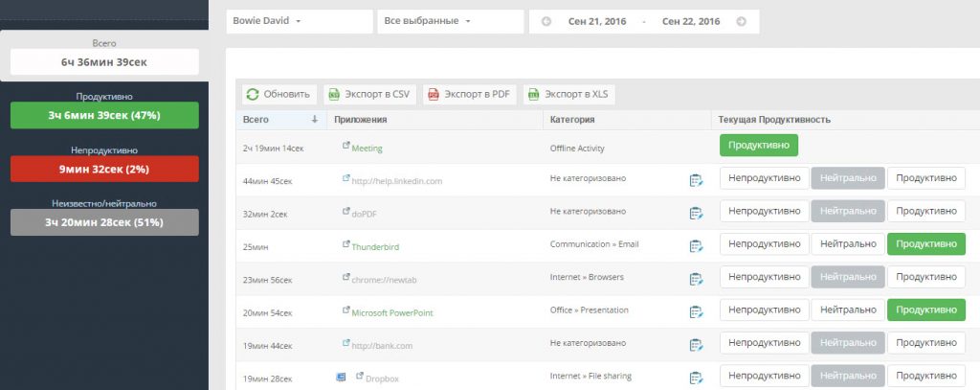Viewport: 980px width, 390px height.
Task: Set Microsoft PowerPoint to Нейтрально
Action: pyautogui.click(x=848, y=310)
